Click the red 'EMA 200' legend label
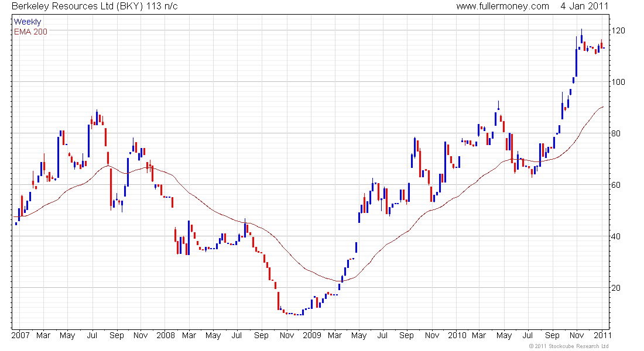The image size is (644, 351). [x=30, y=32]
